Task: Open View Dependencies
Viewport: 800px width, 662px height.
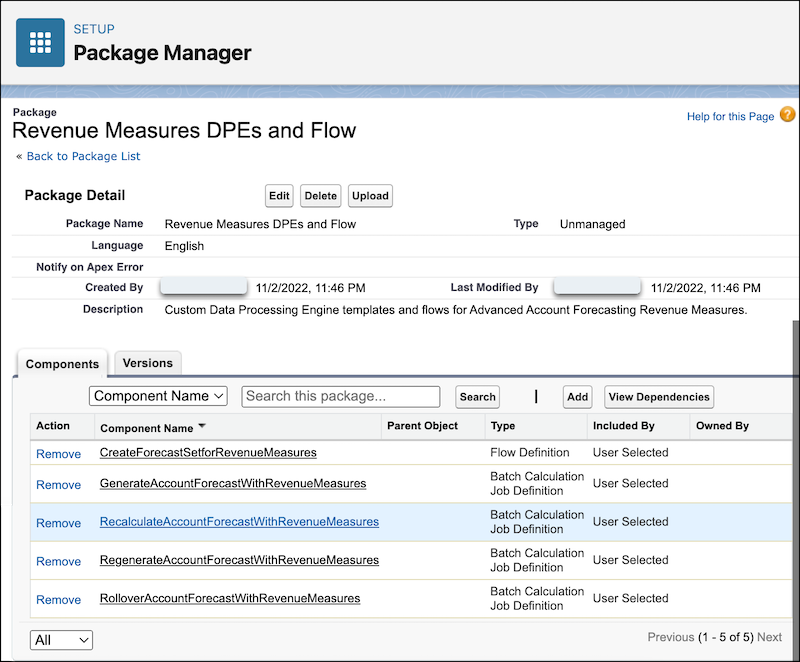Action: [659, 397]
